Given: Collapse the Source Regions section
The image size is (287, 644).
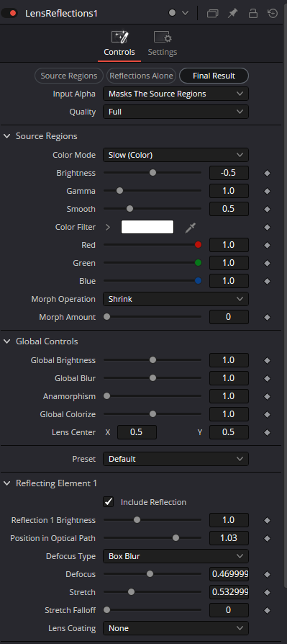Looking at the screenshot, I should coord(7,136).
